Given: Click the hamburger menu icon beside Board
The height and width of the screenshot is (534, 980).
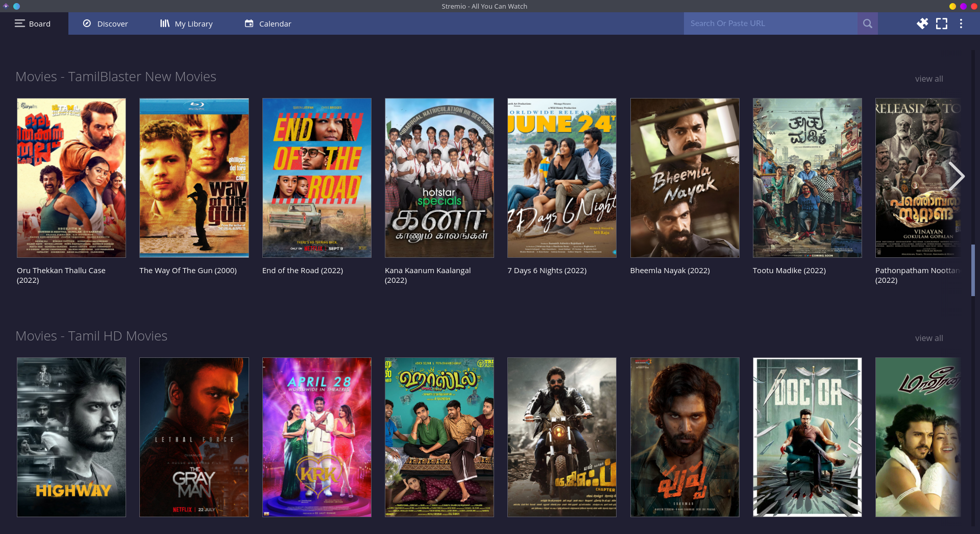Looking at the screenshot, I should coord(20,23).
